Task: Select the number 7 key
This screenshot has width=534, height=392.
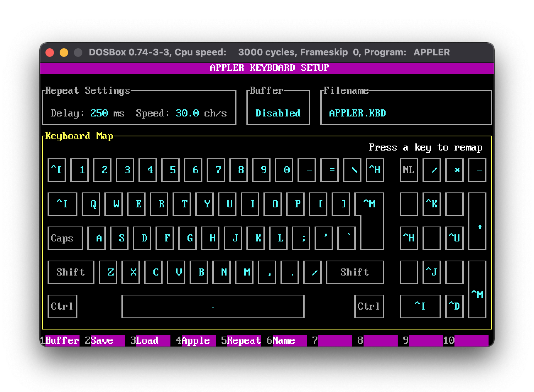Action: point(216,170)
